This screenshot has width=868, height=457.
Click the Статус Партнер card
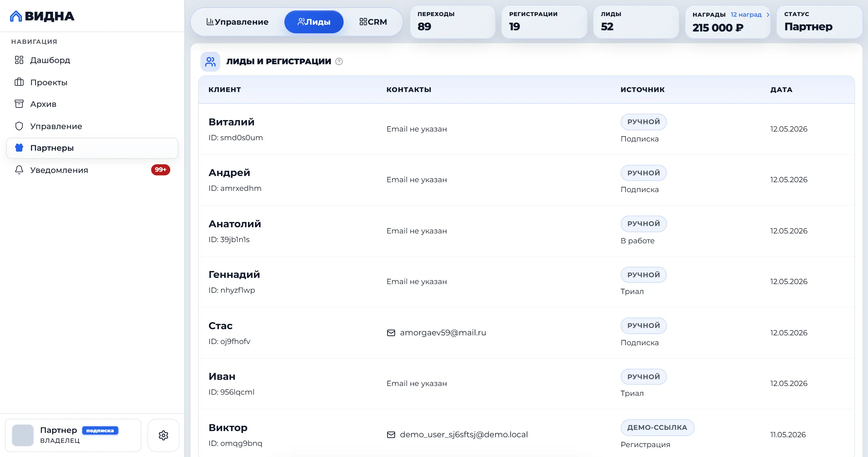coord(819,22)
